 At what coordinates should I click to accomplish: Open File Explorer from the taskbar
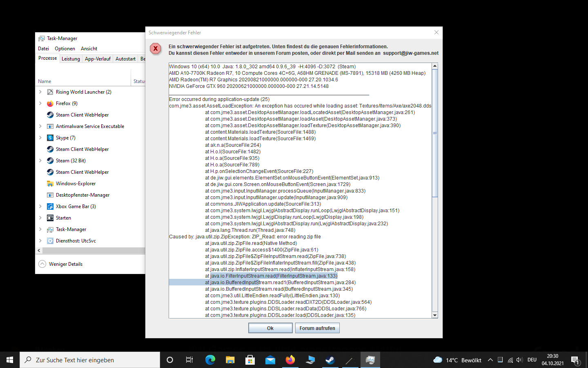point(230,360)
